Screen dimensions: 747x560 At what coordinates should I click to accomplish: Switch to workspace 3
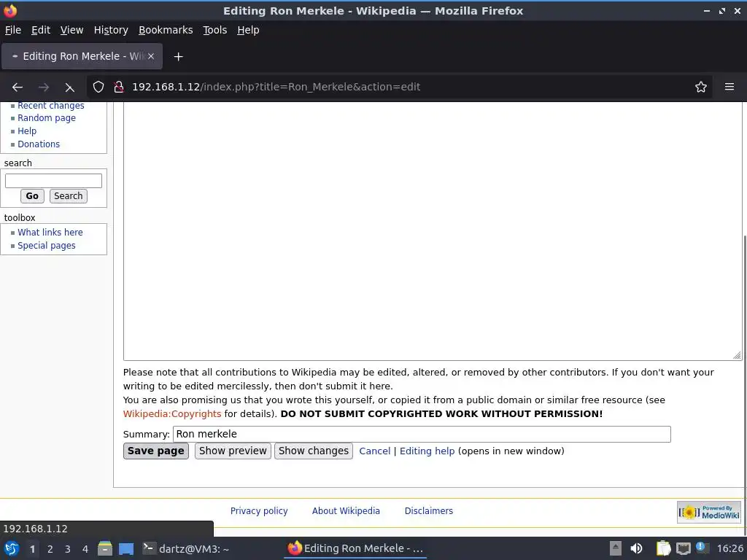(68, 549)
